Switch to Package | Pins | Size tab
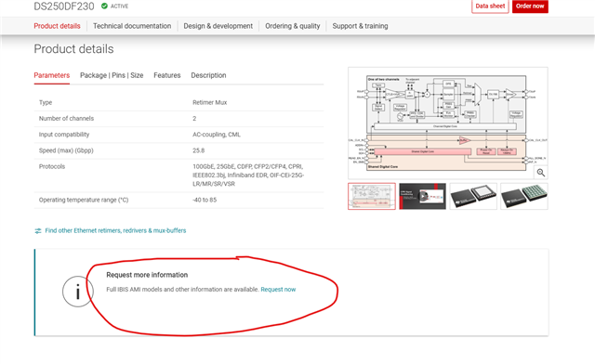The width and height of the screenshot is (595, 364). point(112,75)
